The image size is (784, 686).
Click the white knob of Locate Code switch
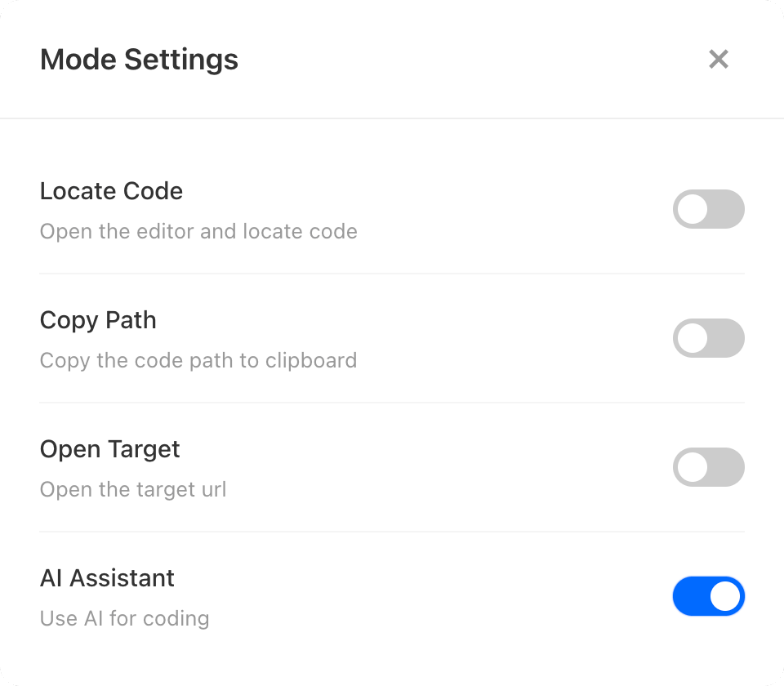tap(693, 210)
